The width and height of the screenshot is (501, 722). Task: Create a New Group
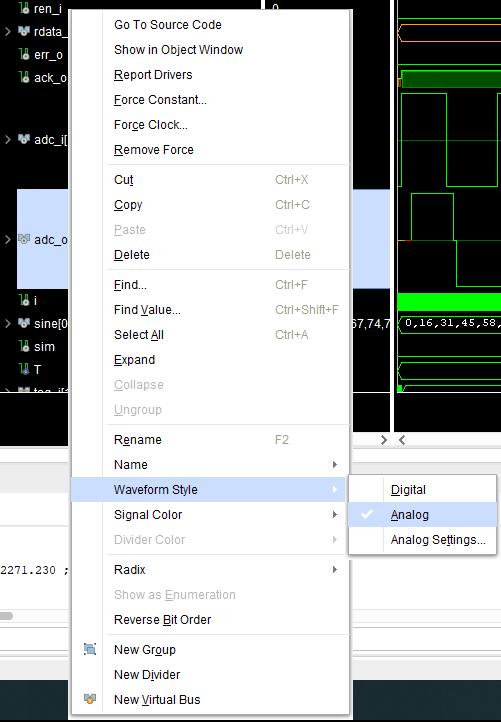pyautogui.click(x=210, y=649)
